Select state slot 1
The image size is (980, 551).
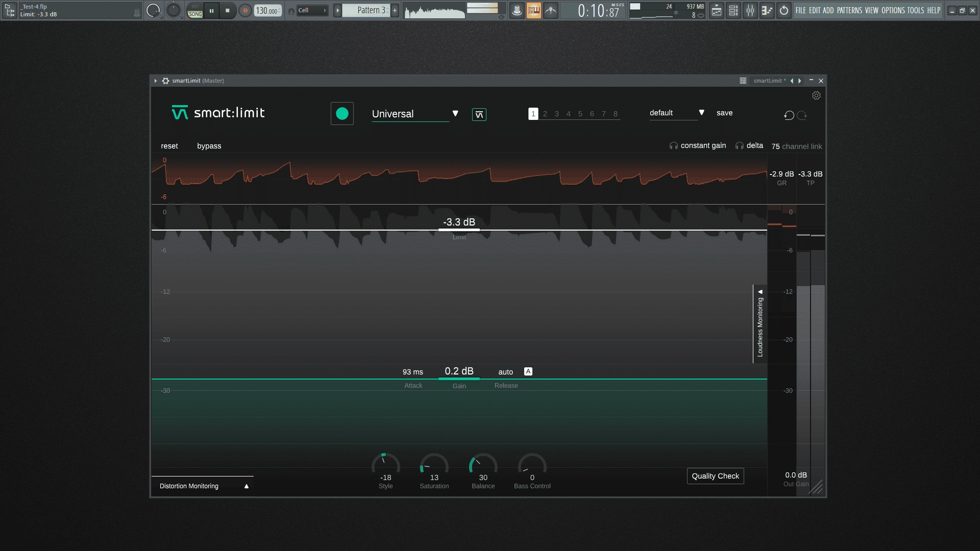[x=533, y=114]
